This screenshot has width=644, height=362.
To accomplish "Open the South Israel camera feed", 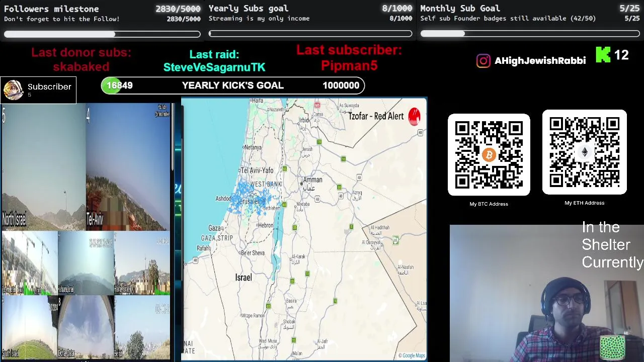I will (x=29, y=327).
